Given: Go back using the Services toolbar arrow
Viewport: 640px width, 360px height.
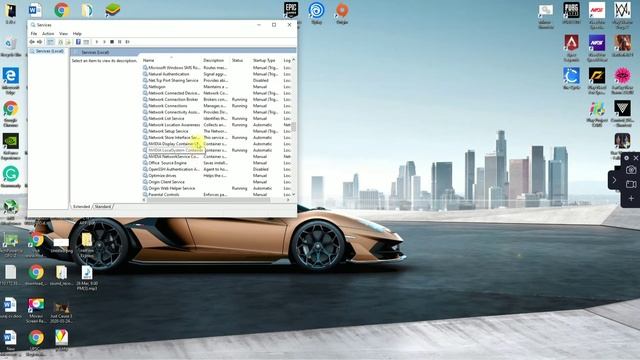Looking at the screenshot, I should point(32,42).
